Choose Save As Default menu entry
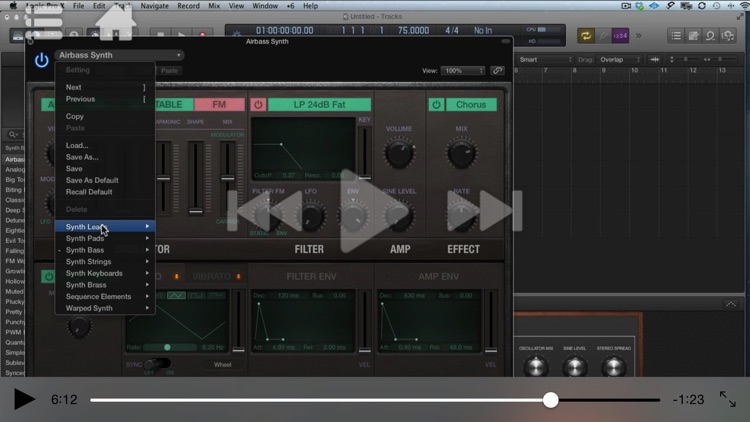The width and height of the screenshot is (750, 422). click(x=105, y=180)
